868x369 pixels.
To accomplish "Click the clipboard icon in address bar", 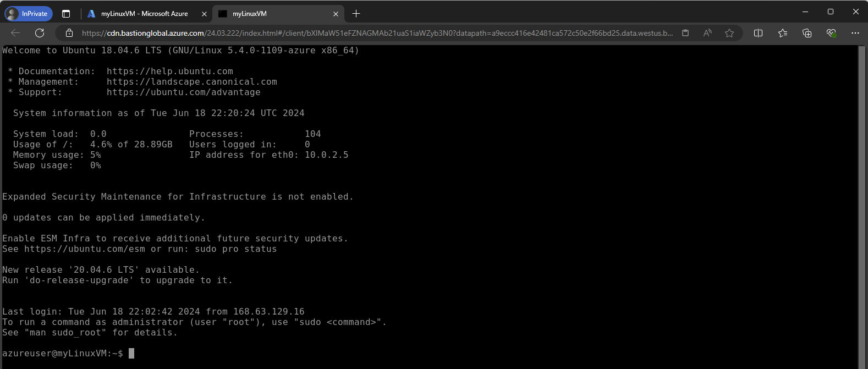I will click(x=685, y=33).
